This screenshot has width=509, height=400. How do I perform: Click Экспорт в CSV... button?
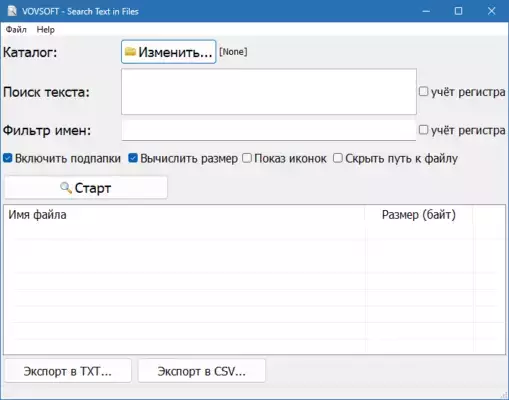coord(202,371)
